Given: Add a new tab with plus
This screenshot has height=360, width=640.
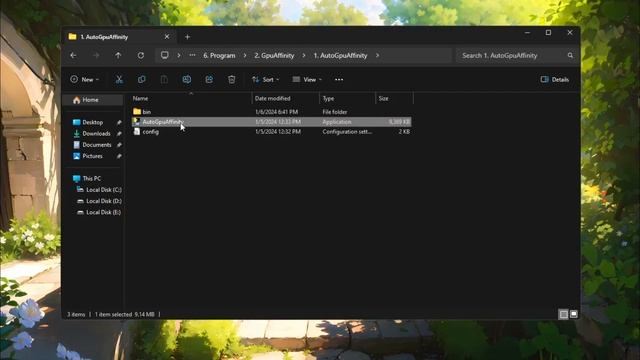Looking at the screenshot, I should (x=187, y=37).
